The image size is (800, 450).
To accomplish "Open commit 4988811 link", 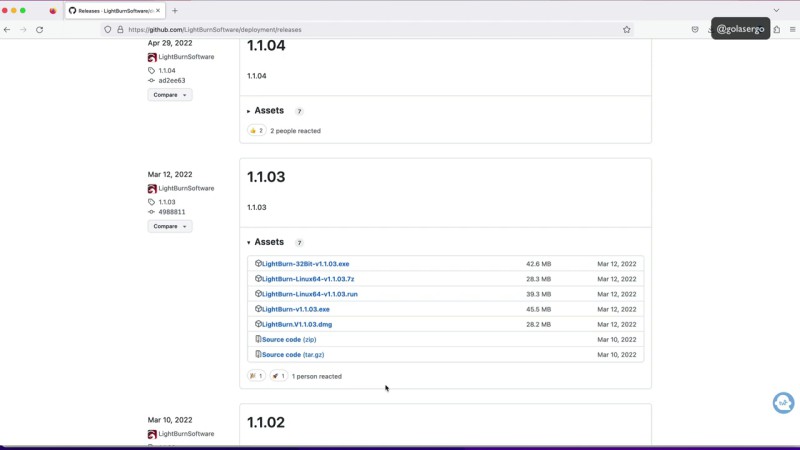I will pyautogui.click(x=172, y=212).
